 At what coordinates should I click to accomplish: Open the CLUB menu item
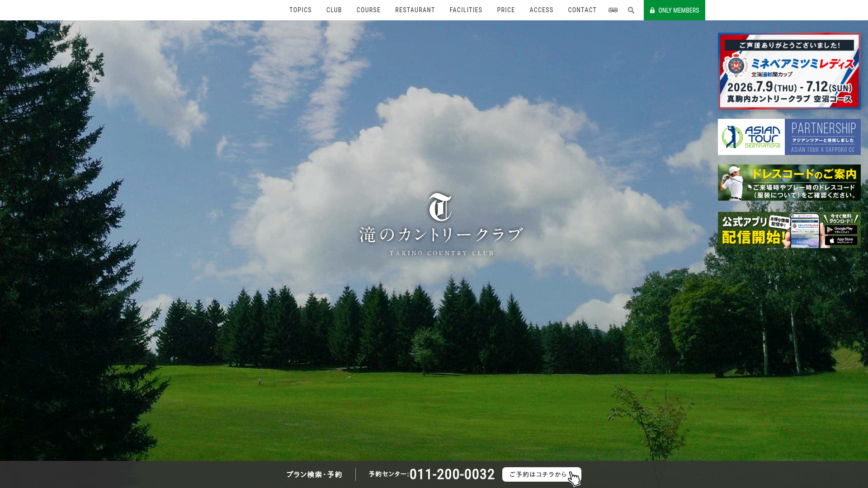(x=334, y=10)
